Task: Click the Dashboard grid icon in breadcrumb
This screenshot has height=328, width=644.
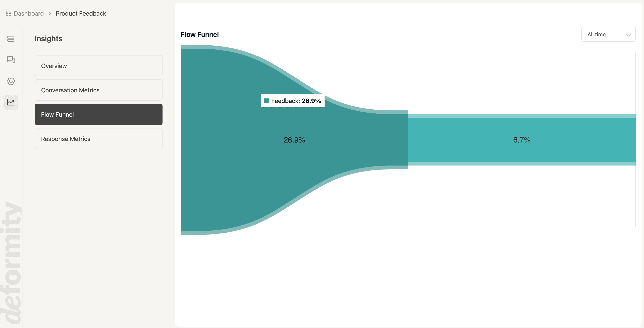Action: (8, 13)
